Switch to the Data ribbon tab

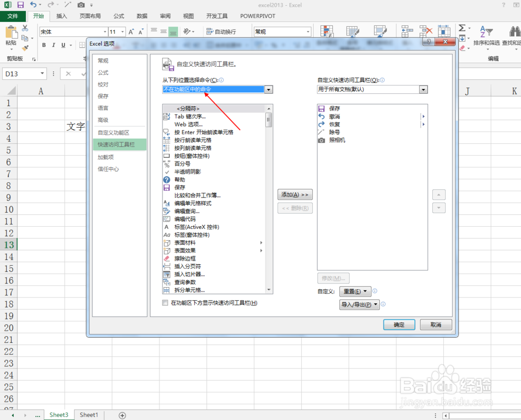point(142,16)
